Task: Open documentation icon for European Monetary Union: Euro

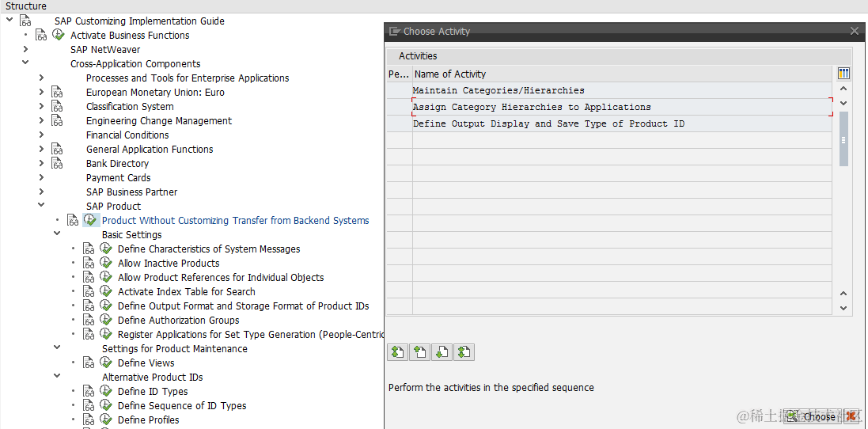Action: (57, 93)
